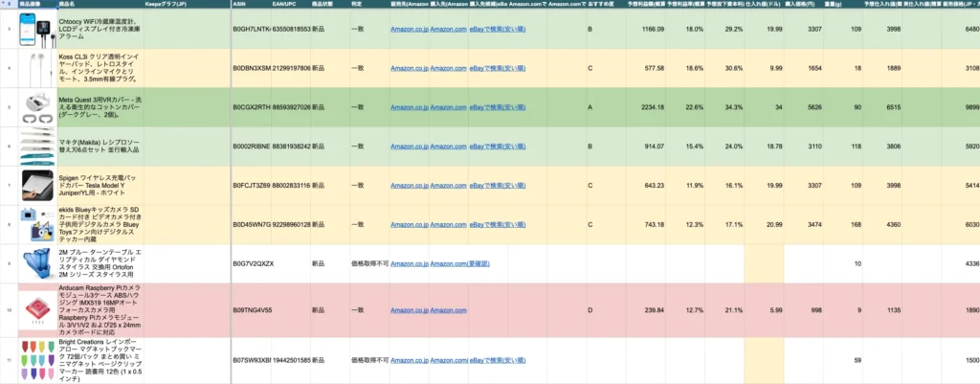Select the Arducam red camera case image
980x384 pixels.
pos(37,310)
